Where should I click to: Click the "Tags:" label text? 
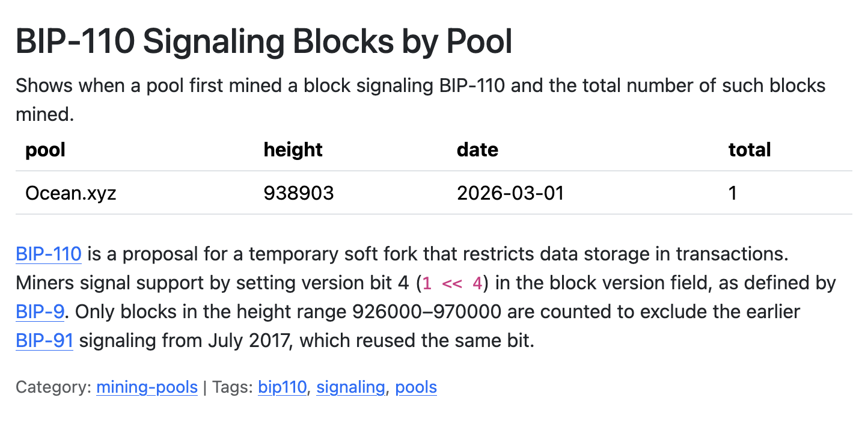click(x=230, y=387)
